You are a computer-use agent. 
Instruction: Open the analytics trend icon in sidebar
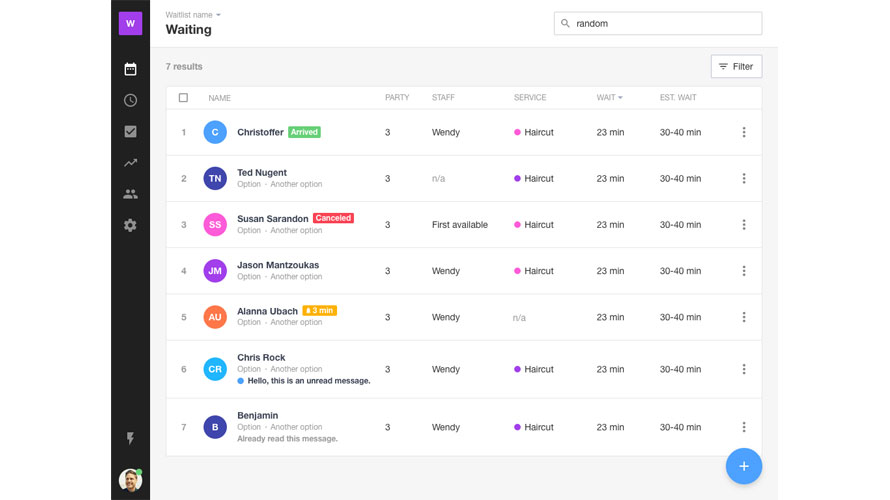[130, 163]
